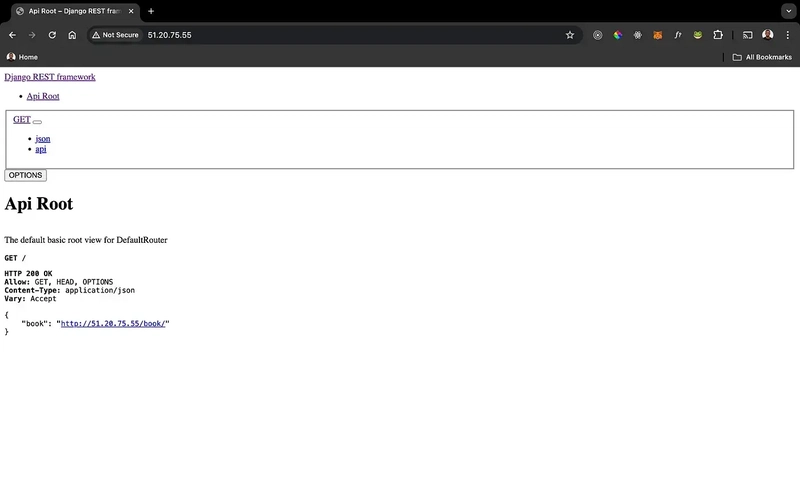Click the Vary: Accept line
This screenshot has height=500, width=800.
[31, 298]
